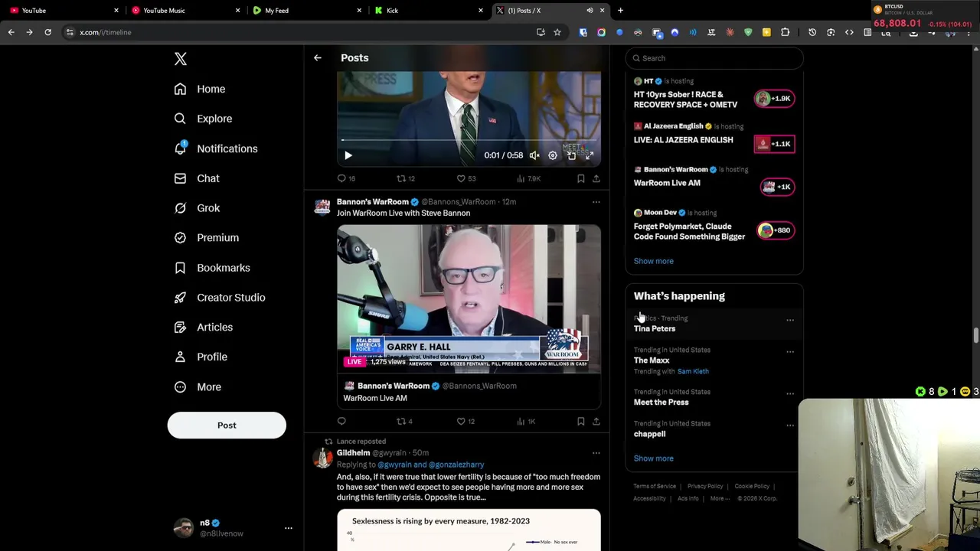The image size is (980, 551).
Task: Open Grok in sidebar
Action: tap(197, 208)
